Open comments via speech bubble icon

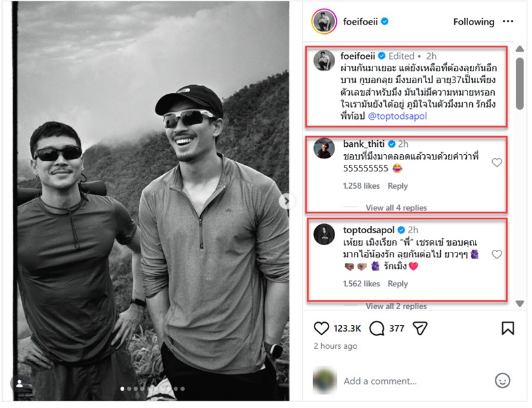(377, 328)
